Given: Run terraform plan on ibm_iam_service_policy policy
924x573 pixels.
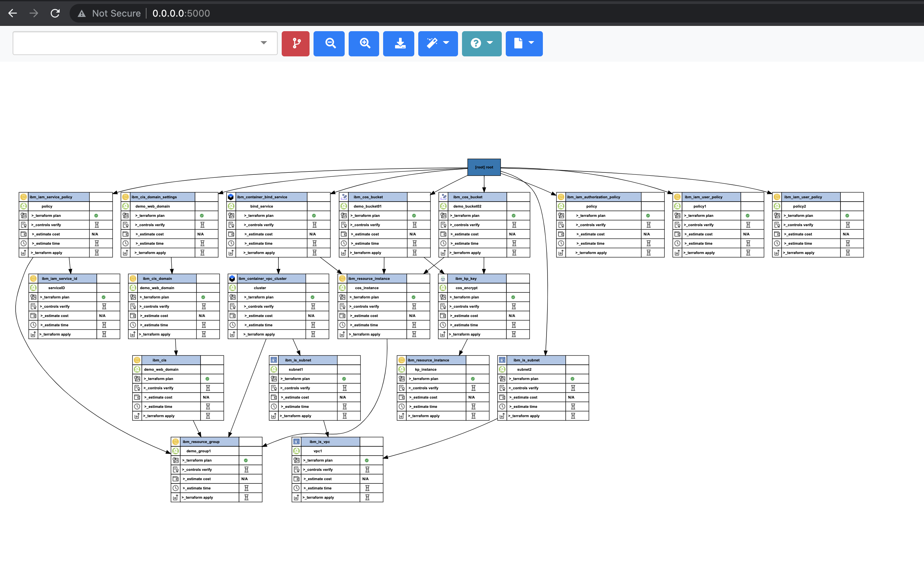Looking at the screenshot, I should [x=59, y=216].
